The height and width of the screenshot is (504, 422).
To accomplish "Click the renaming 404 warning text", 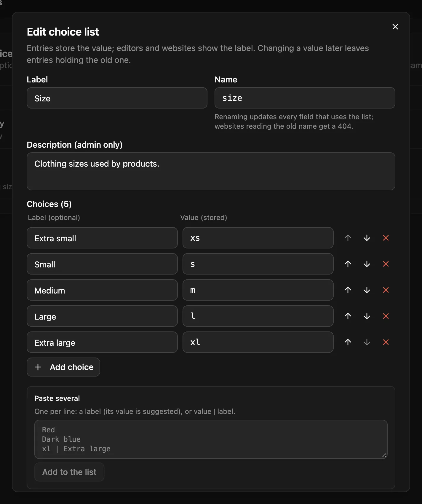I will click(x=294, y=122).
